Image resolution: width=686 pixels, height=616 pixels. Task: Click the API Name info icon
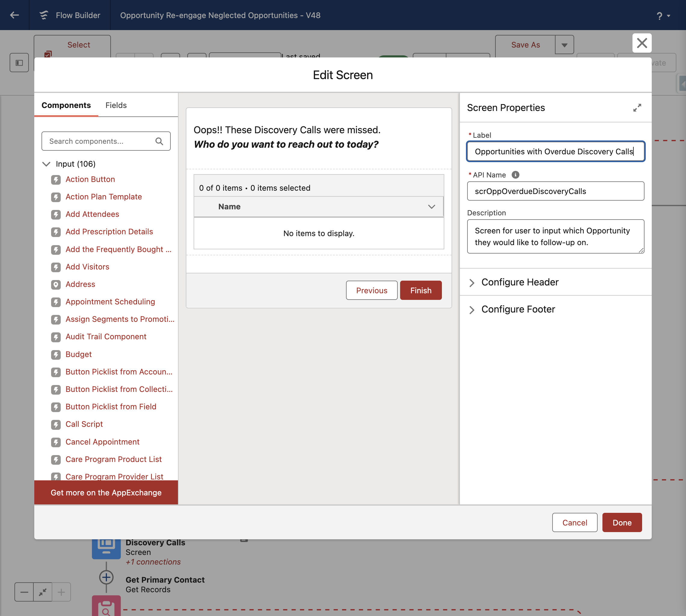coord(515,175)
